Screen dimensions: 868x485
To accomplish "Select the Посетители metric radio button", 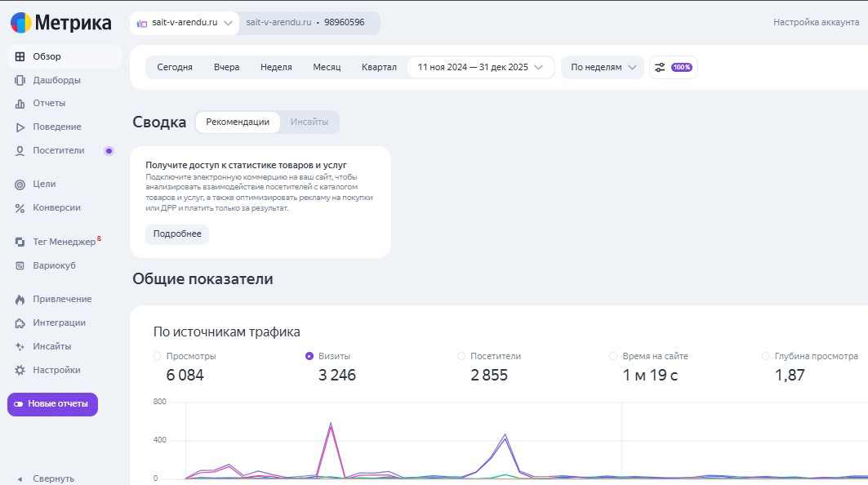I will (x=461, y=356).
